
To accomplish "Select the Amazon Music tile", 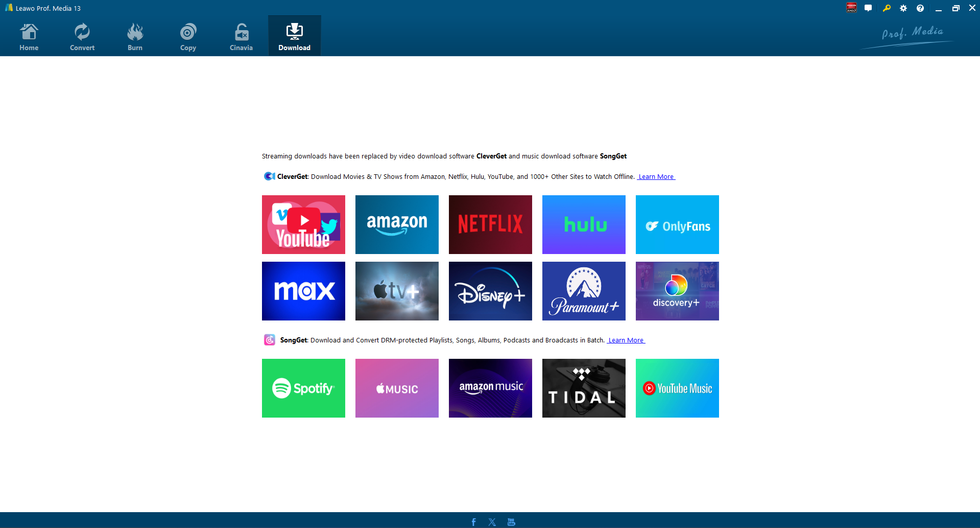I will click(x=490, y=388).
